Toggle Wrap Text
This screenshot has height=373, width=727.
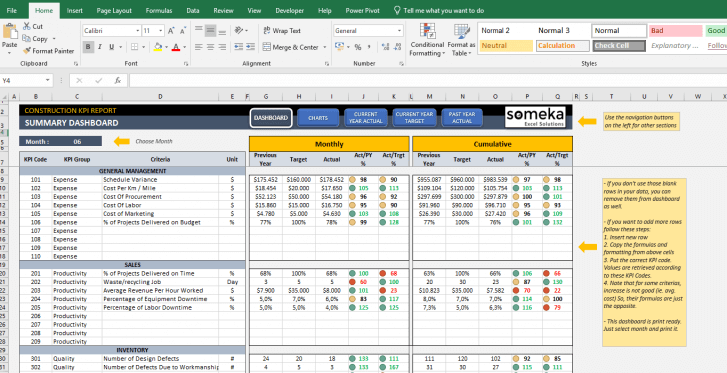[x=282, y=31]
